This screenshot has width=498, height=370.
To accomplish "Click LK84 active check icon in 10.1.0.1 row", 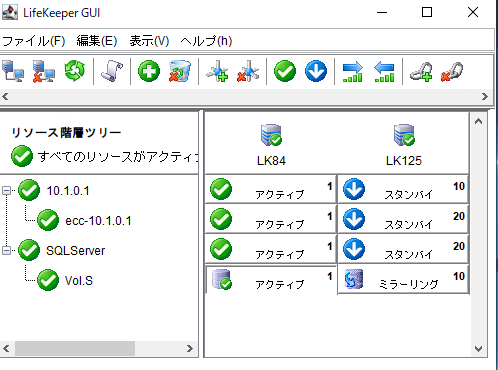I will click(221, 189).
